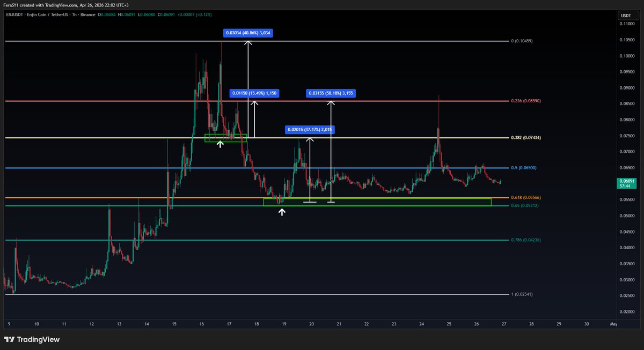The width and height of the screenshot is (644, 350).
Task: Click date 17 on the time axis
Action: pos(229,324)
